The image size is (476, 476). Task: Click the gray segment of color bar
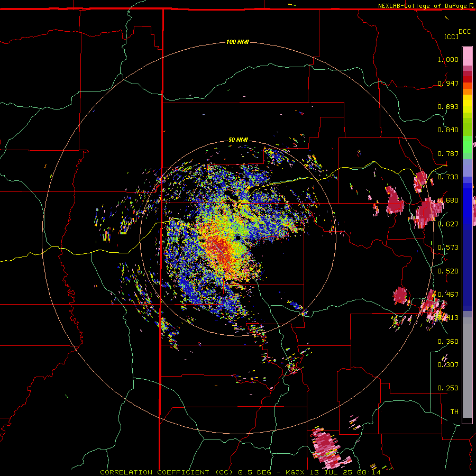pos(467,368)
